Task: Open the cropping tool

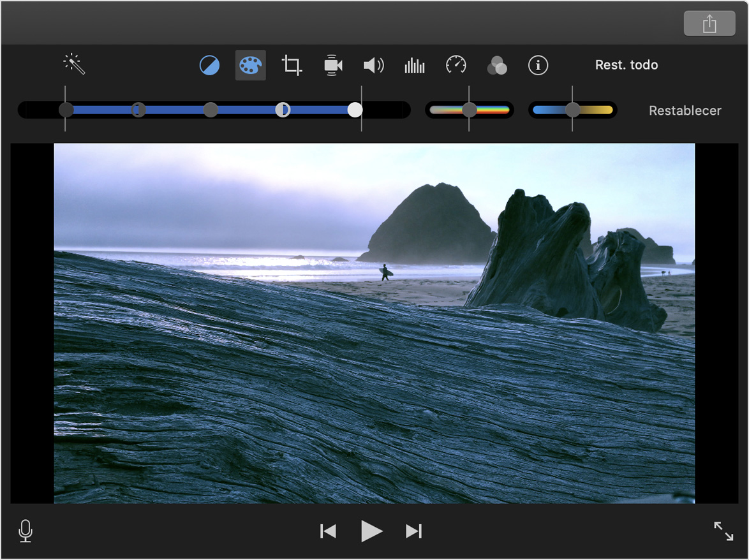Action: [291, 64]
